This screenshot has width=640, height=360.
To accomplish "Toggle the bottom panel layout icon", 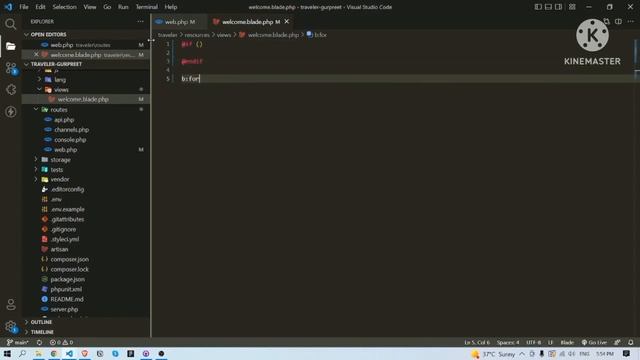I will (x=549, y=7).
